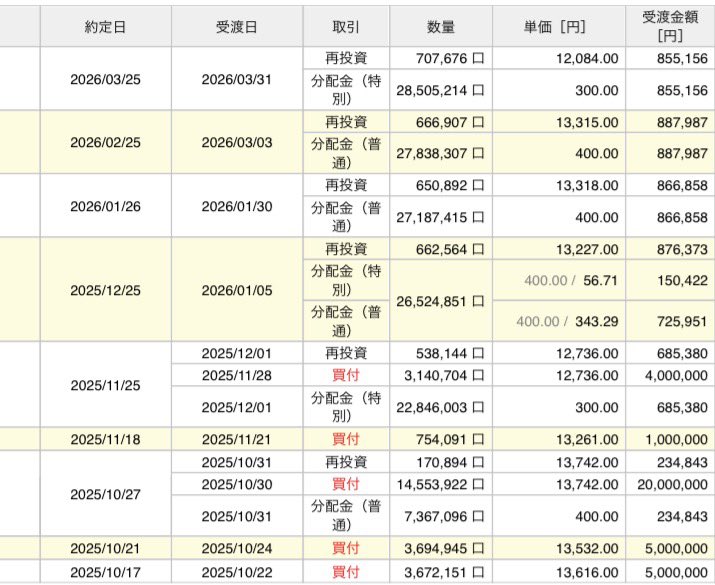Click 買付 in the 14,553,922 口 row
This screenshot has width=715, height=585.
pos(346,484)
